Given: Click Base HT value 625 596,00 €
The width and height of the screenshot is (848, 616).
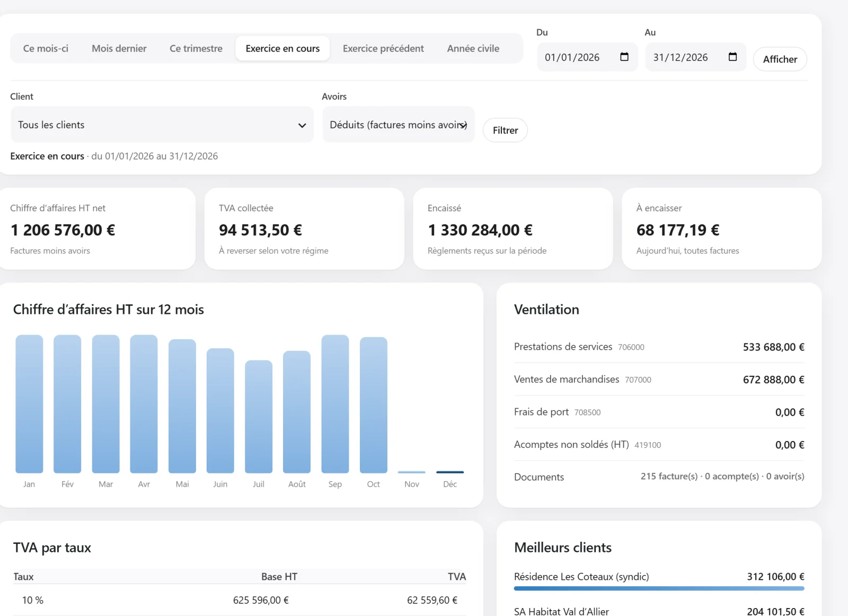Looking at the screenshot, I should pyautogui.click(x=261, y=600).
